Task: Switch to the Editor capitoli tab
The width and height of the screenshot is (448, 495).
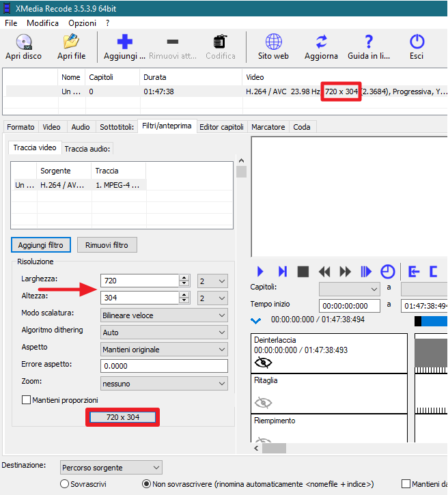Action: click(222, 127)
